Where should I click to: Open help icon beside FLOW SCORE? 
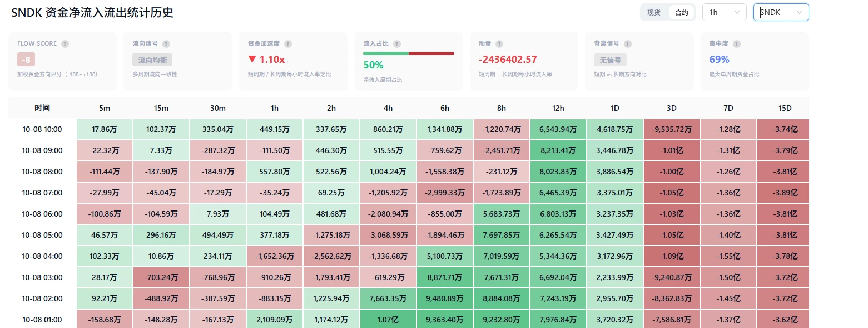click(x=65, y=44)
